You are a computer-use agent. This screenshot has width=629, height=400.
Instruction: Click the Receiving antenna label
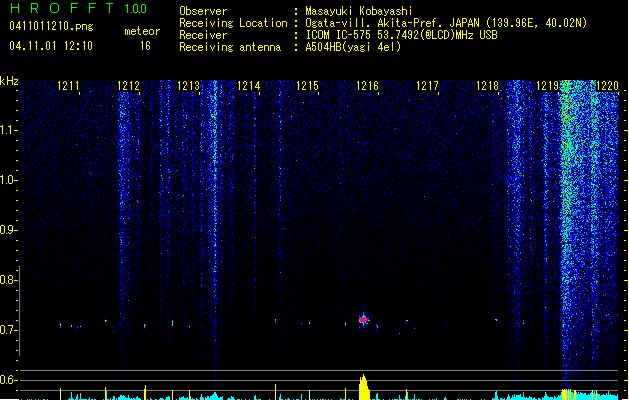[230, 47]
